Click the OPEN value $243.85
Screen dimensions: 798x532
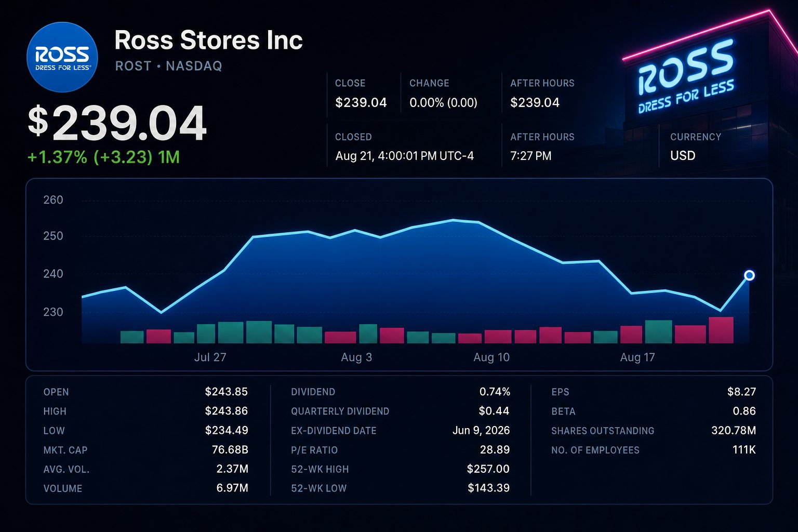coord(227,392)
